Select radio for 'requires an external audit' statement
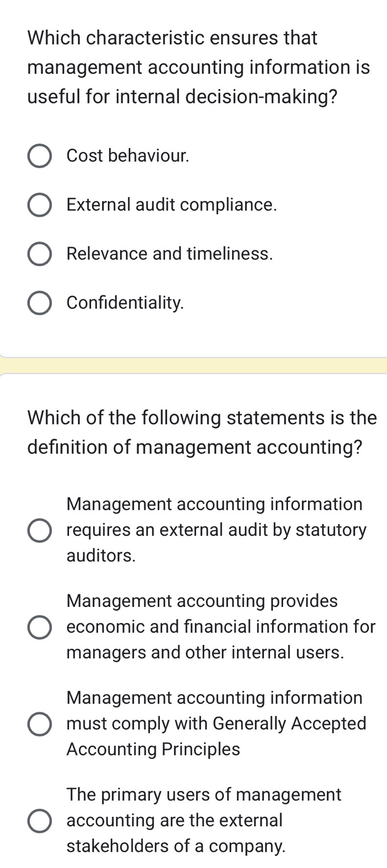The height and width of the screenshot is (868, 387). tap(39, 530)
